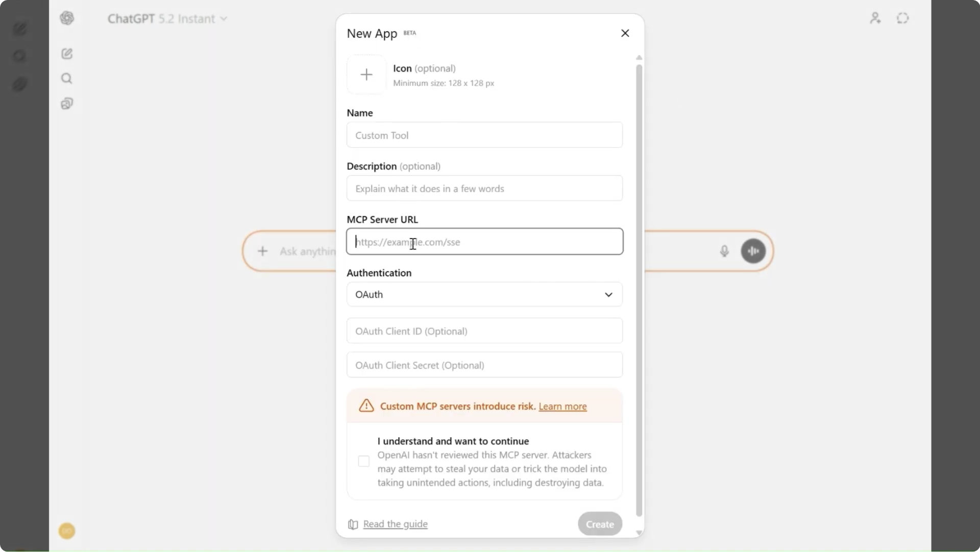980x552 pixels.
Task: Select the search chats icon in the sidebar
Action: tap(67, 78)
